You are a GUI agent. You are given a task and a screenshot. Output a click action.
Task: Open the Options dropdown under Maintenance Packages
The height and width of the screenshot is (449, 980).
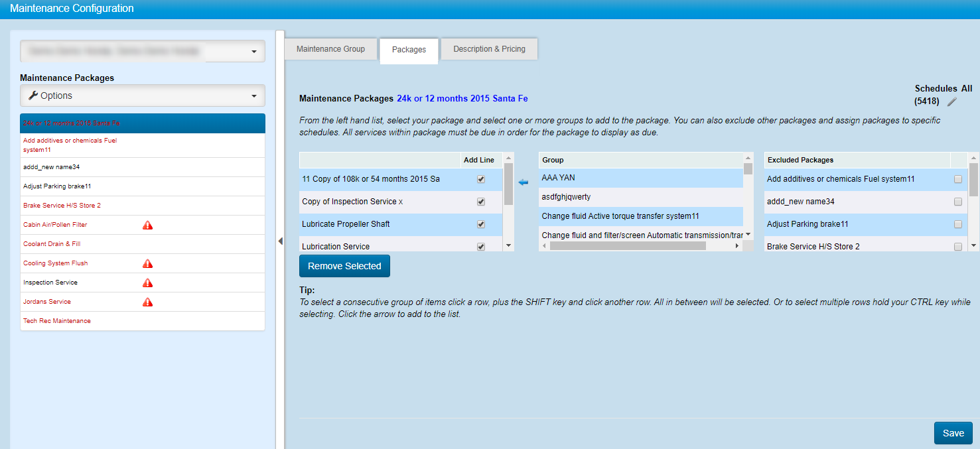click(x=143, y=96)
